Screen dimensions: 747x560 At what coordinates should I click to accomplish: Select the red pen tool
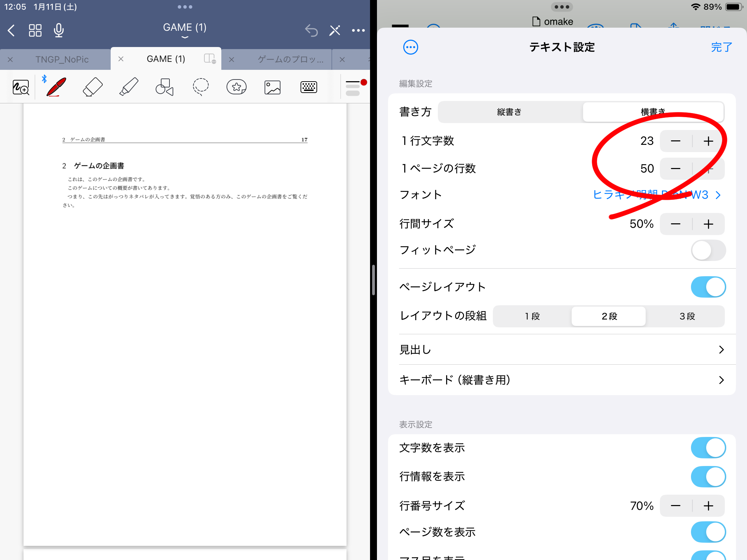click(56, 87)
